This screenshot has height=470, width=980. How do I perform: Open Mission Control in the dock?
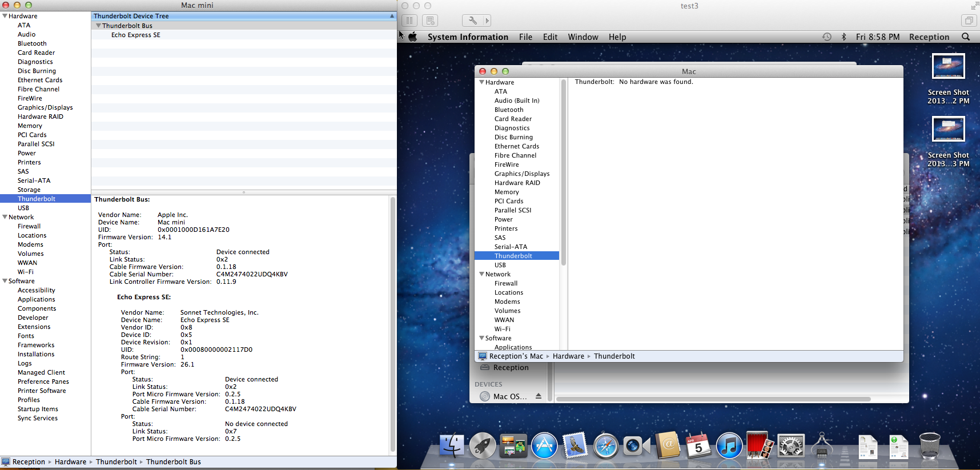[513, 446]
